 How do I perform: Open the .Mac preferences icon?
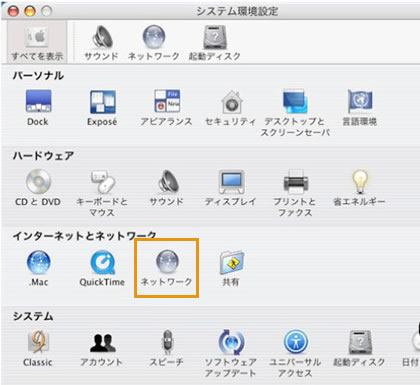(38, 268)
